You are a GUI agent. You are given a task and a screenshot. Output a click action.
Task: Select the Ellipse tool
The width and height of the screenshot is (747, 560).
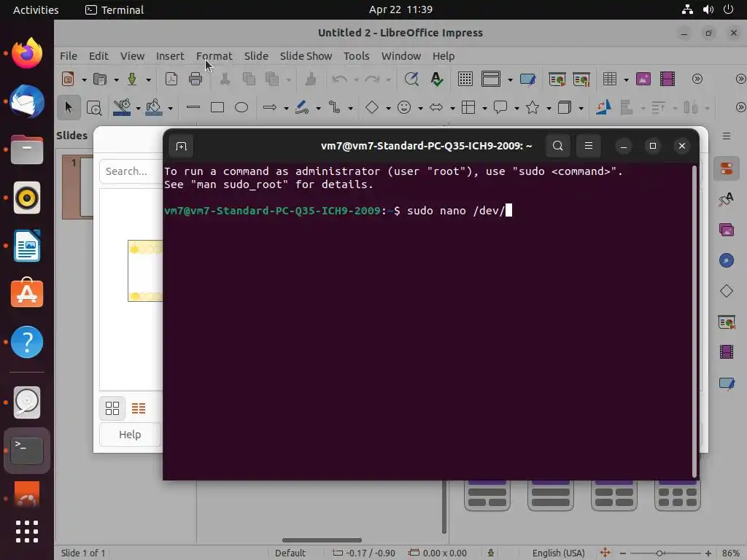tap(241, 108)
